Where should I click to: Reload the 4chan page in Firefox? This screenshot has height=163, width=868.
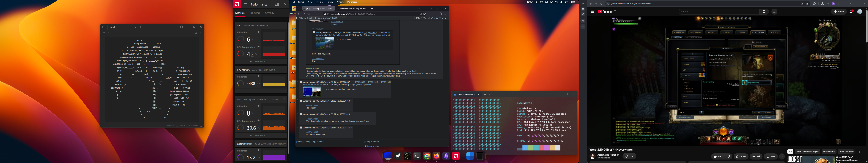309,14
